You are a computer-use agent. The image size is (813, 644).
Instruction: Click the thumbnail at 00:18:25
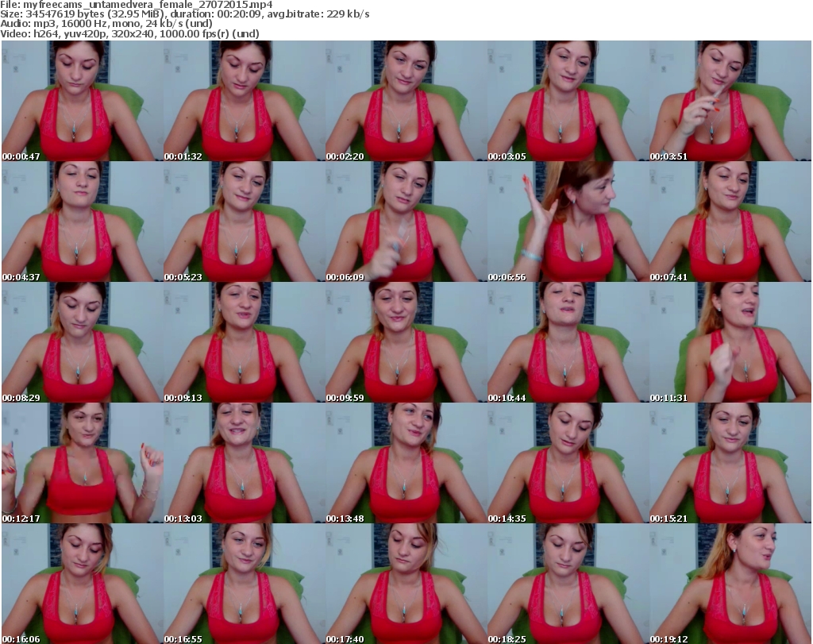coord(568,584)
